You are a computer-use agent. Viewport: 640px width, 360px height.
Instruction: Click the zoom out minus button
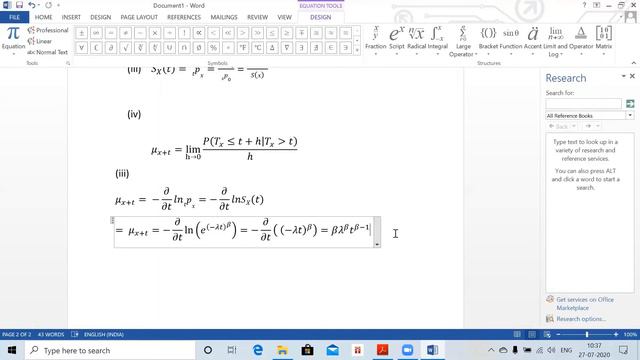[558, 334]
